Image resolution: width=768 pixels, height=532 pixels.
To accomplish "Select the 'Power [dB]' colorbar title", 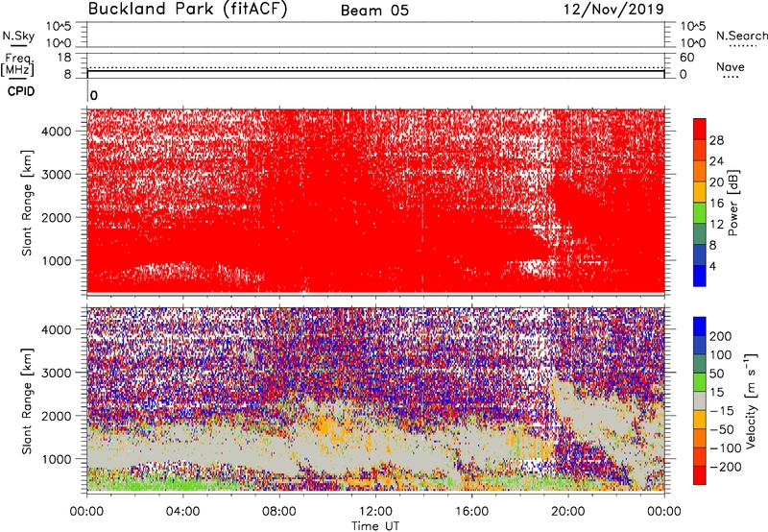I will [733, 203].
